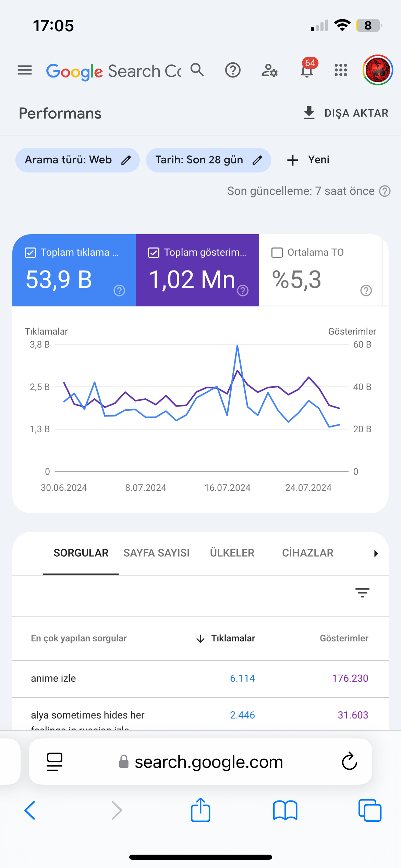Open the profile avatar picture
This screenshot has height=868, width=401.
point(378,70)
